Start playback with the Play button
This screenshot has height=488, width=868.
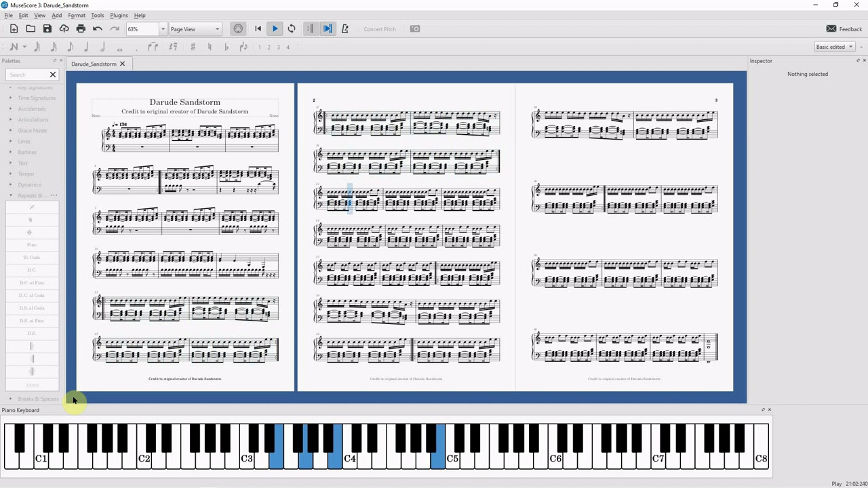pyautogui.click(x=275, y=28)
